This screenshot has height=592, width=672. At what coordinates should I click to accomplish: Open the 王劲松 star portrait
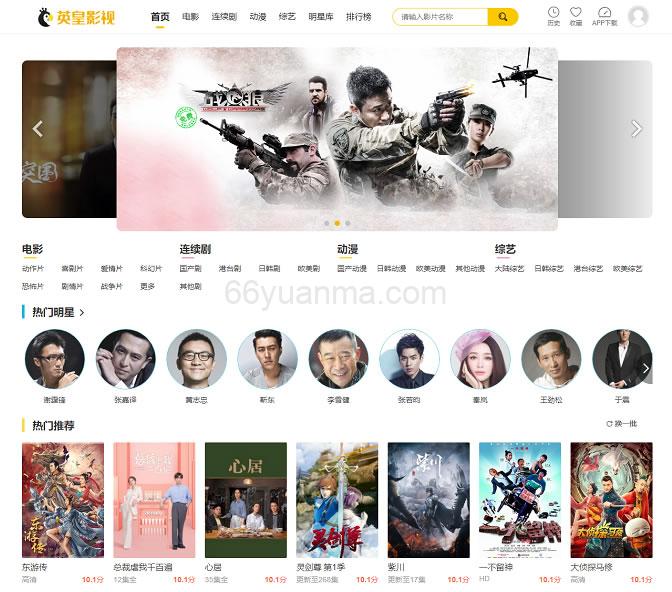click(x=551, y=359)
